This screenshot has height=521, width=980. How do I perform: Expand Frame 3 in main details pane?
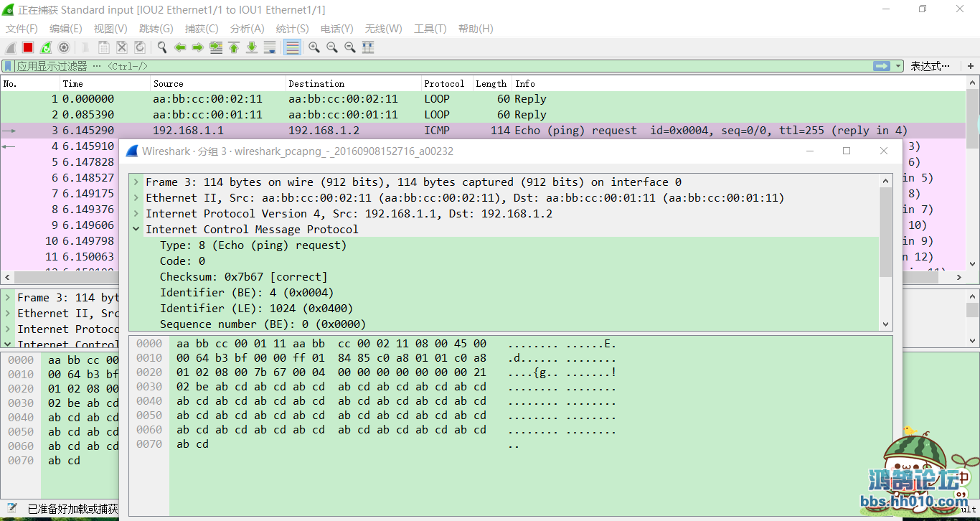coord(7,298)
